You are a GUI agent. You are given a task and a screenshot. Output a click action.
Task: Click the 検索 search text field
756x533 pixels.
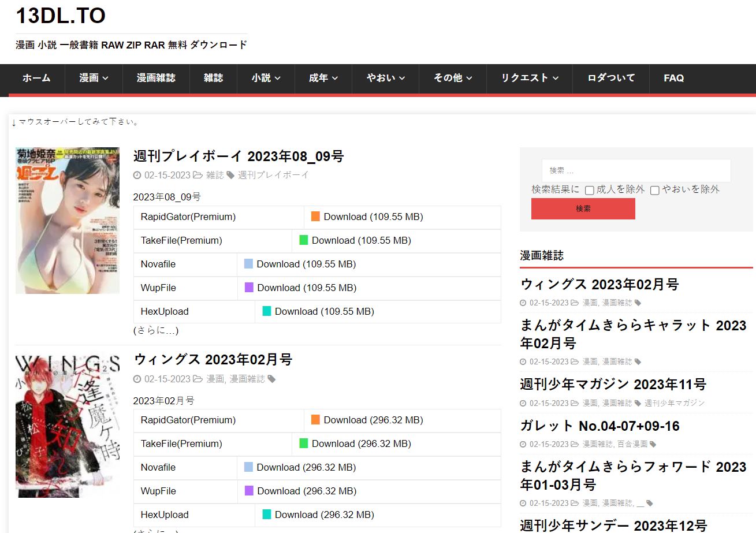click(x=636, y=170)
